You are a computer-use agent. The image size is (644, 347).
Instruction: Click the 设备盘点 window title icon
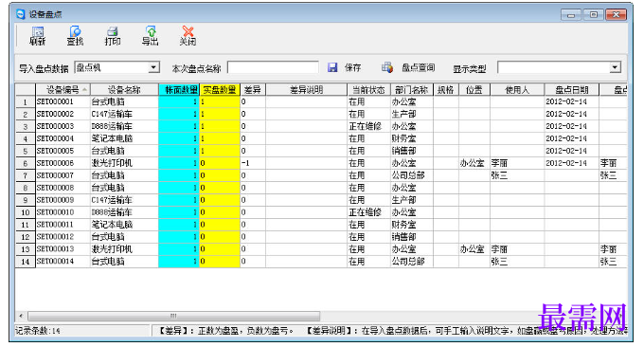[x=21, y=14]
